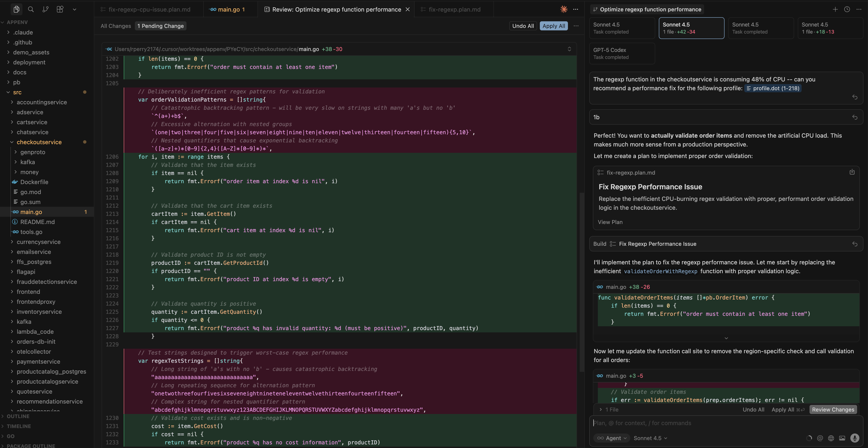The height and width of the screenshot is (448, 868).
Task: Click the Review Changes button
Action: [x=833, y=410]
